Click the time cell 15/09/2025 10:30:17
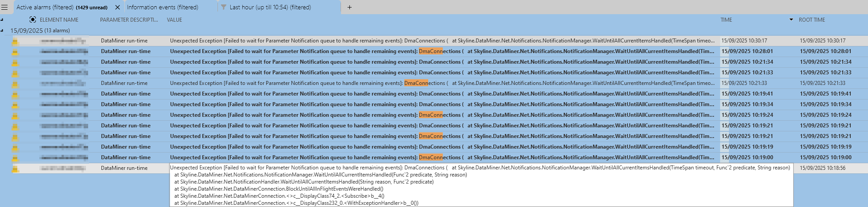The image size is (868, 207). point(744,41)
